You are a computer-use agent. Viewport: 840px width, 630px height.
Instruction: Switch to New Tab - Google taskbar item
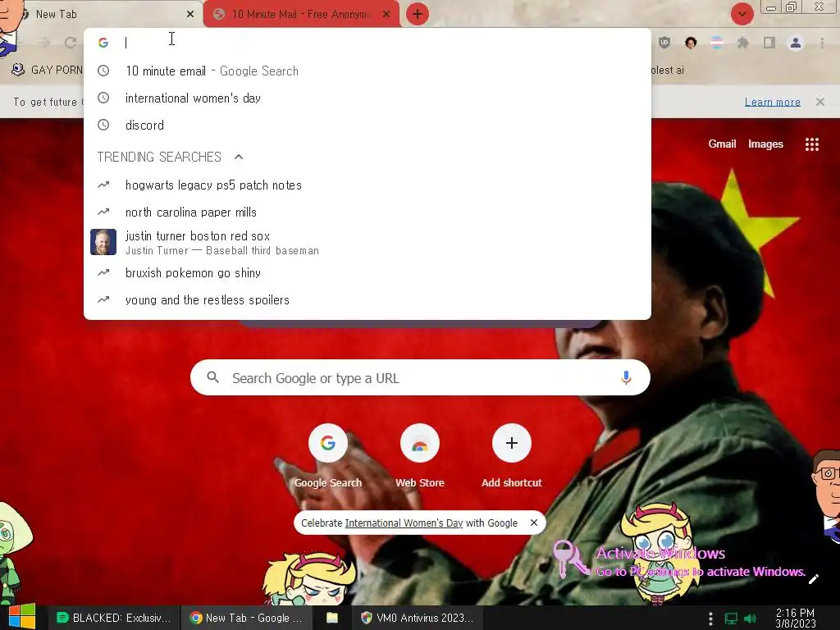(246, 618)
